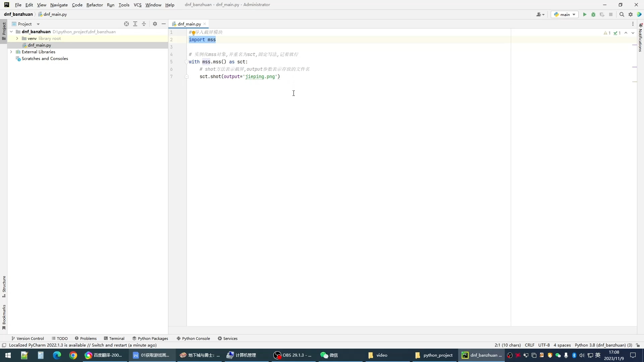This screenshot has width=644, height=362.
Task: Click the Problems tab in bottom panel
Action: (88, 338)
